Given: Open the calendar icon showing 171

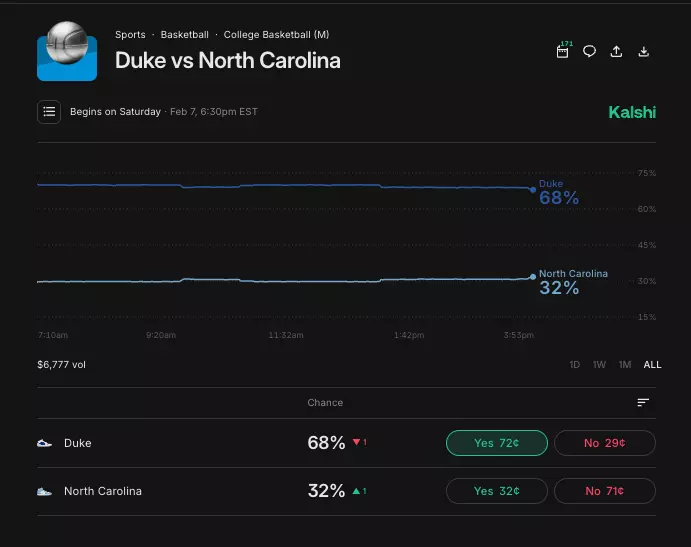Looking at the screenshot, I should coord(563,51).
